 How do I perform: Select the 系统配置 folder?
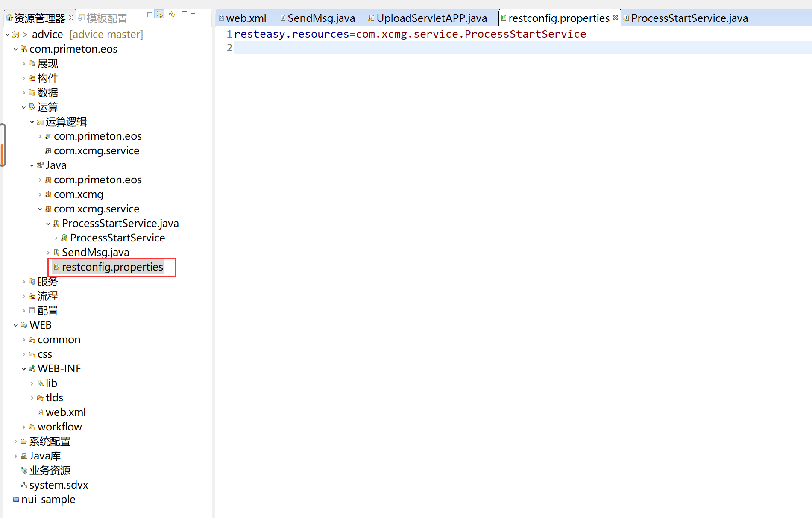coord(50,441)
